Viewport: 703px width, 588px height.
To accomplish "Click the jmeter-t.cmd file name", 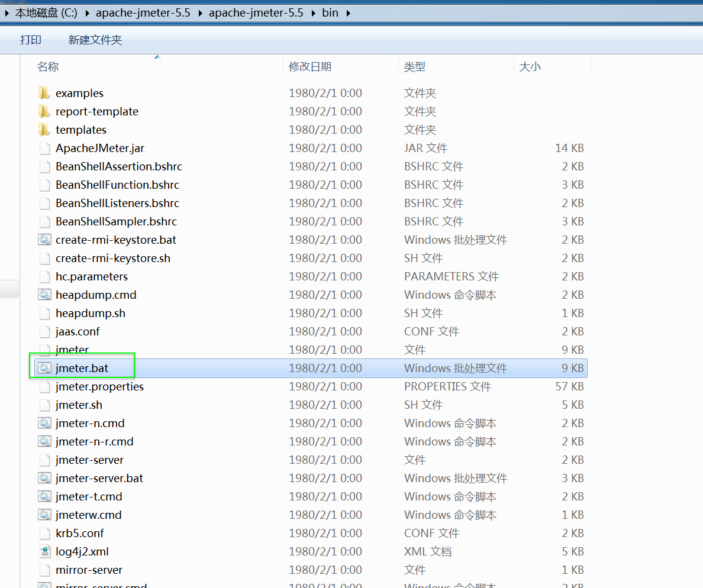I will 89,496.
